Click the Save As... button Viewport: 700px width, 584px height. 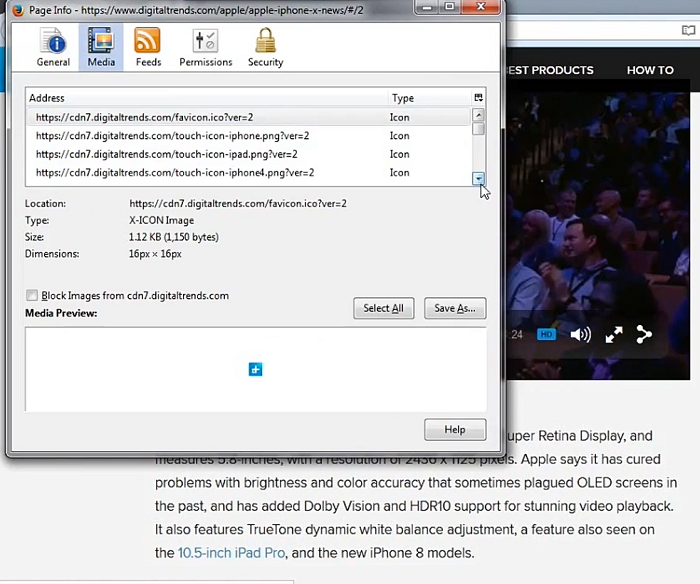[x=455, y=308]
